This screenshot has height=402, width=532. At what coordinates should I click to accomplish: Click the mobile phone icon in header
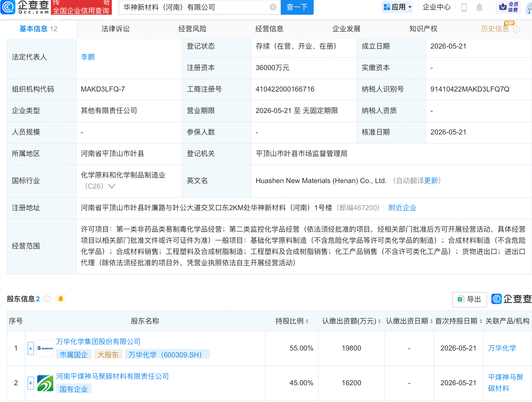point(464,7)
